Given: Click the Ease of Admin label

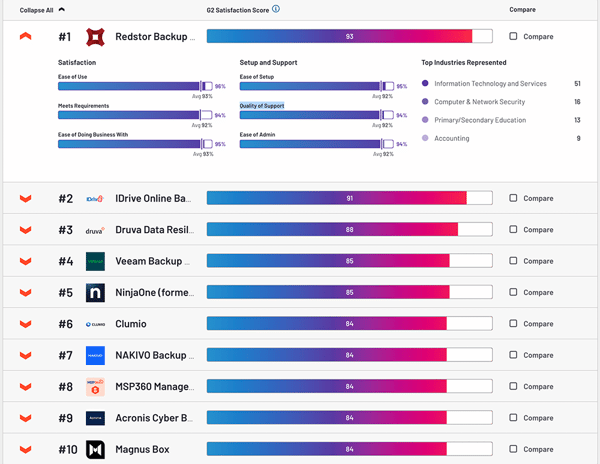Looking at the screenshot, I should pyautogui.click(x=257, y=135).
